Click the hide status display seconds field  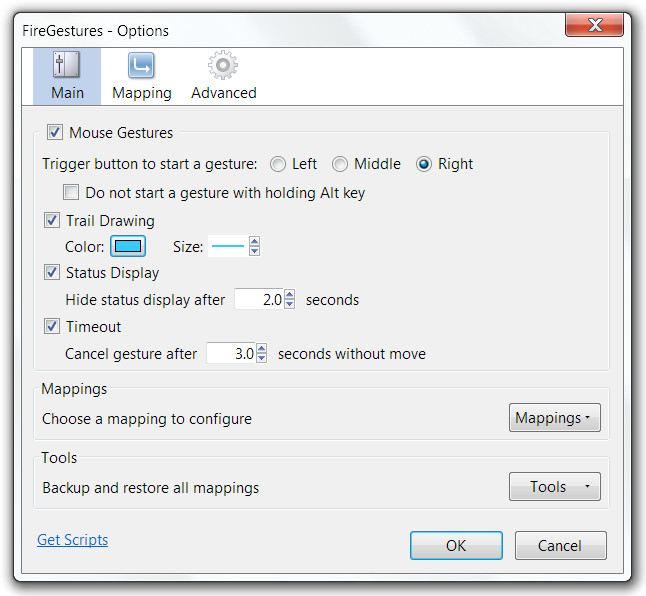(259, 299)
